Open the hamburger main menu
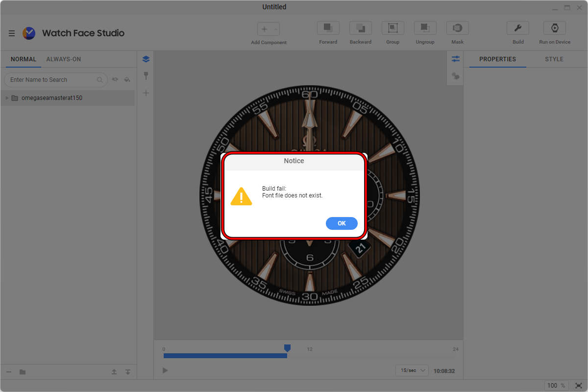 coord(12,33)
